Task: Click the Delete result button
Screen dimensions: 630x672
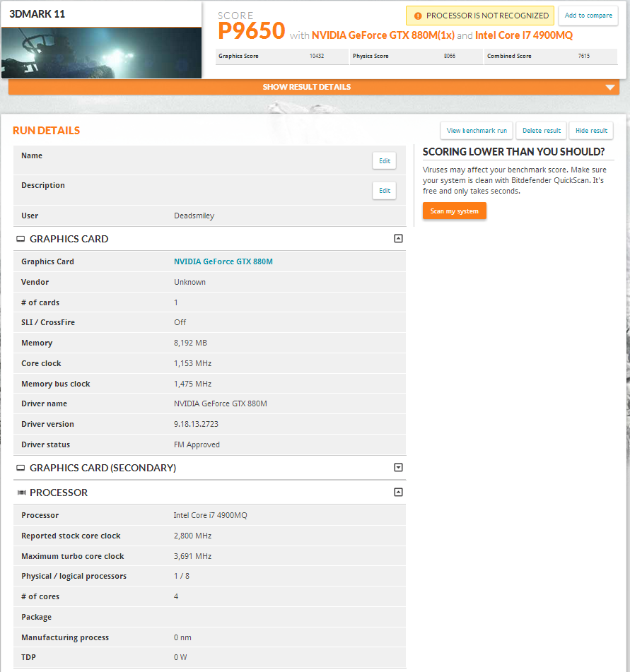Action: (541, 131)
